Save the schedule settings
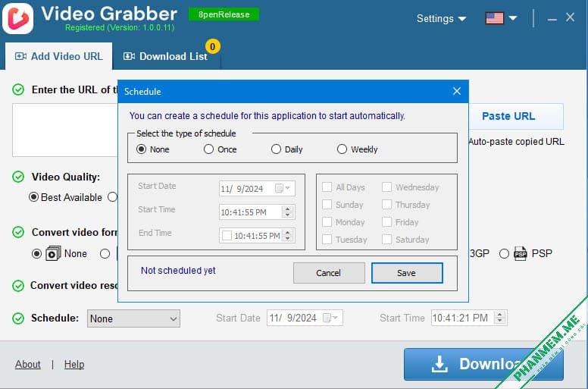Screen dimensions: 588x389 click(x=407, y=273)
